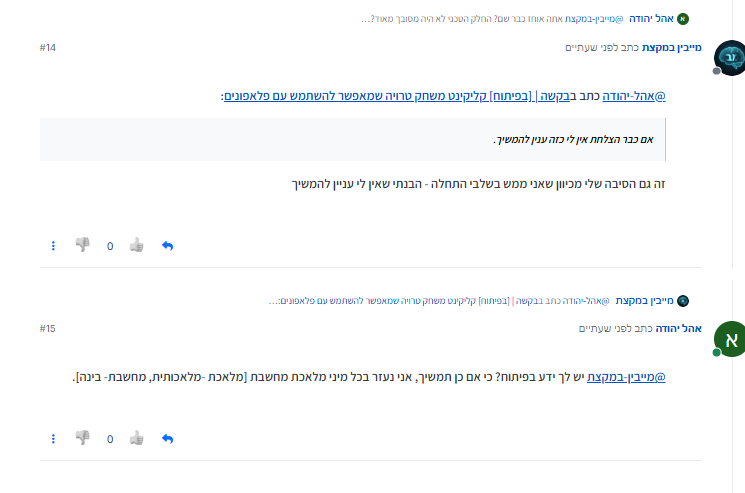The image size is (745, 493).
Task: Click post number #15 permalink
Action: tap(48, 329)
